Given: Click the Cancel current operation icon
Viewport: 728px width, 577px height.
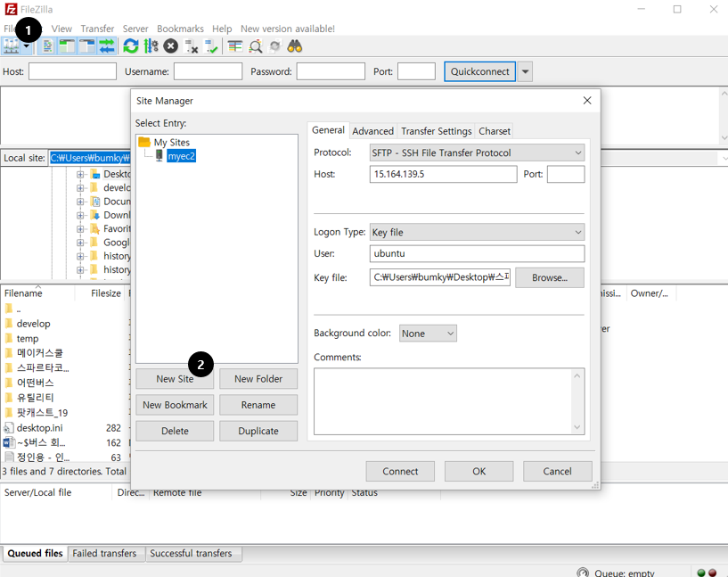Looking at the screenshot, I should [171, 46].
